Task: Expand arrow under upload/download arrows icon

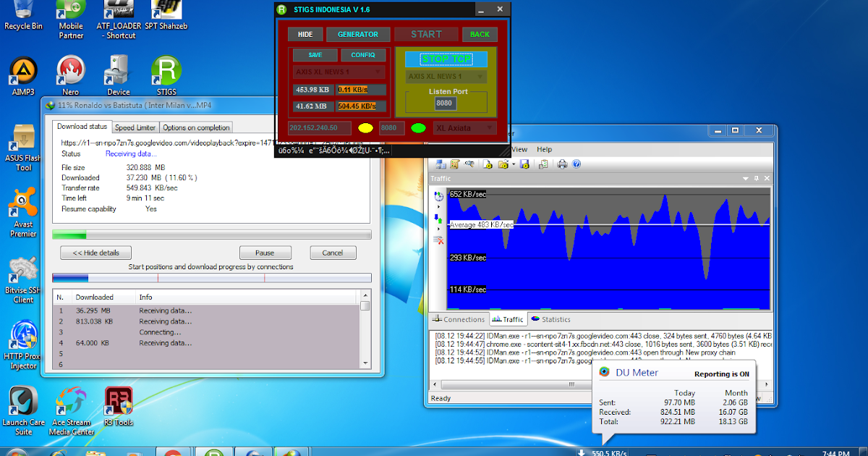Action: pyautogui.click(x=438, y=229)
